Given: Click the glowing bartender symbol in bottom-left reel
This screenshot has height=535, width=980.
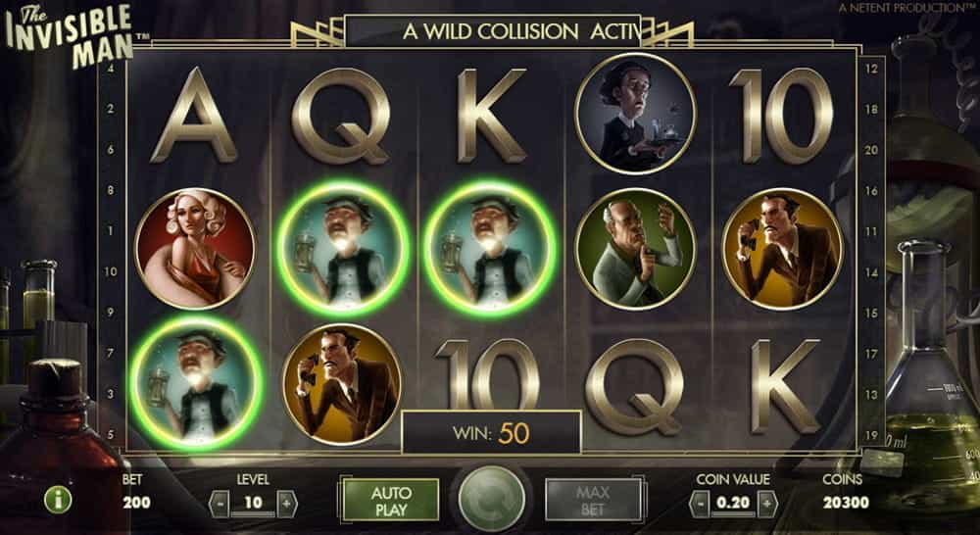Looking at the screenshot, I should pyautogui.click(x=196, y=384).
